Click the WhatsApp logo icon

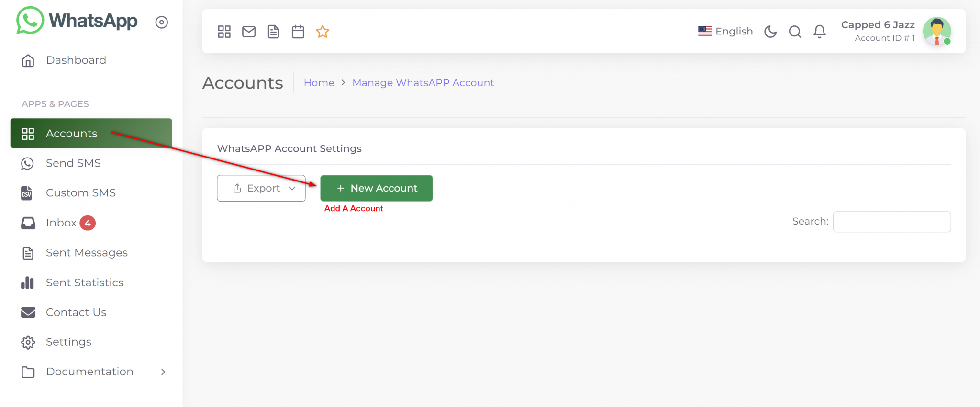click(30, 21)
